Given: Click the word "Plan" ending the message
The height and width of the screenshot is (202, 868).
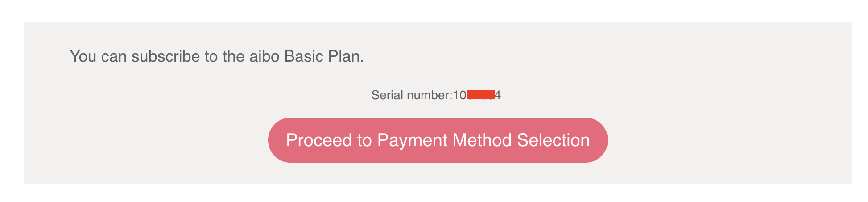Looking at the screenshot, I should [x=345, y=56].
